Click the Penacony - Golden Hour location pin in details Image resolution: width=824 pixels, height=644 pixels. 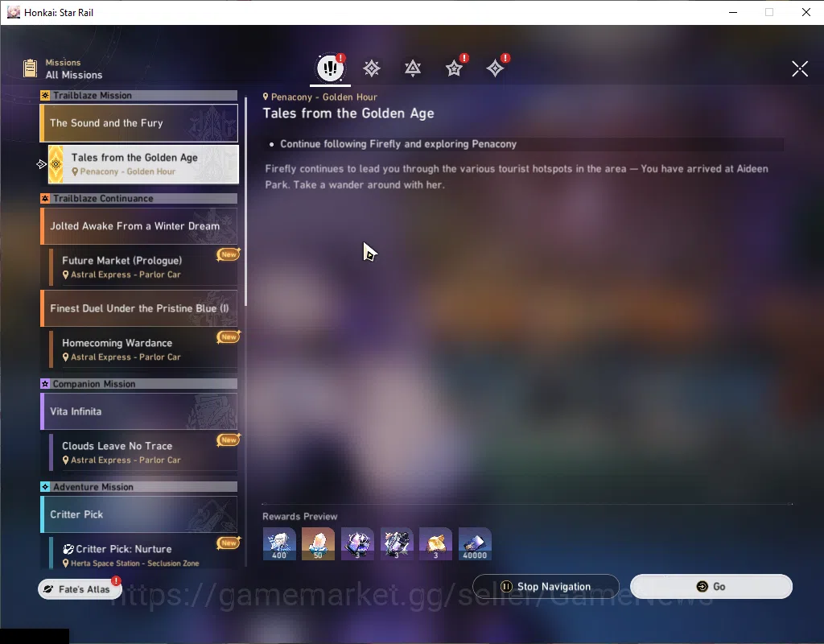coord(266,97)
